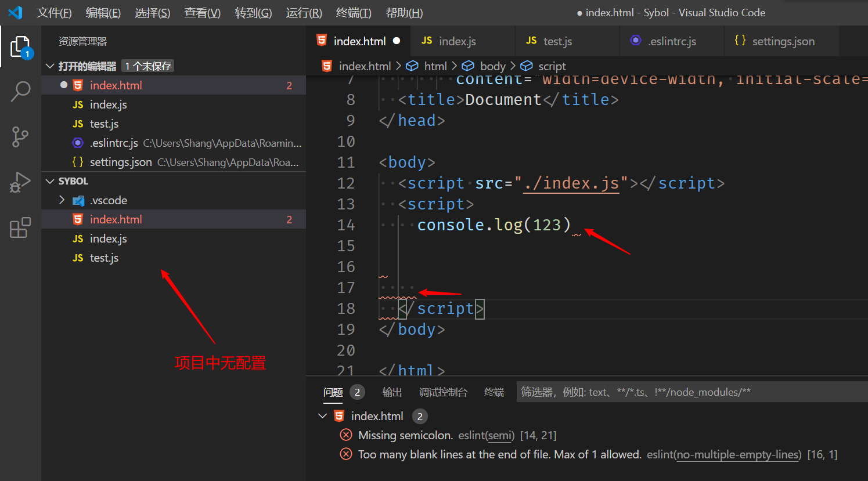This screenshot has width=868, height=481.
Task: Click ./index.js link in script src
Action: click(x=571, y=183)
